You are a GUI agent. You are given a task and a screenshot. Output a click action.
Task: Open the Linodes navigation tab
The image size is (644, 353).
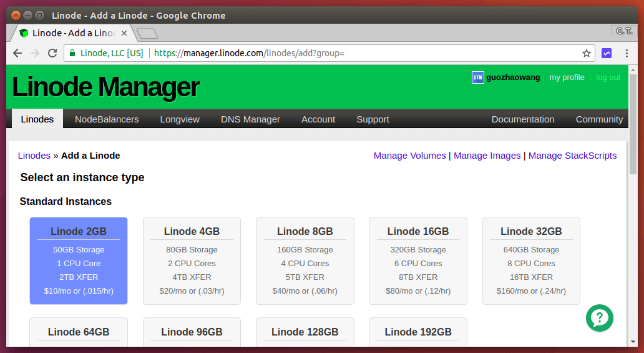point(37,119)
